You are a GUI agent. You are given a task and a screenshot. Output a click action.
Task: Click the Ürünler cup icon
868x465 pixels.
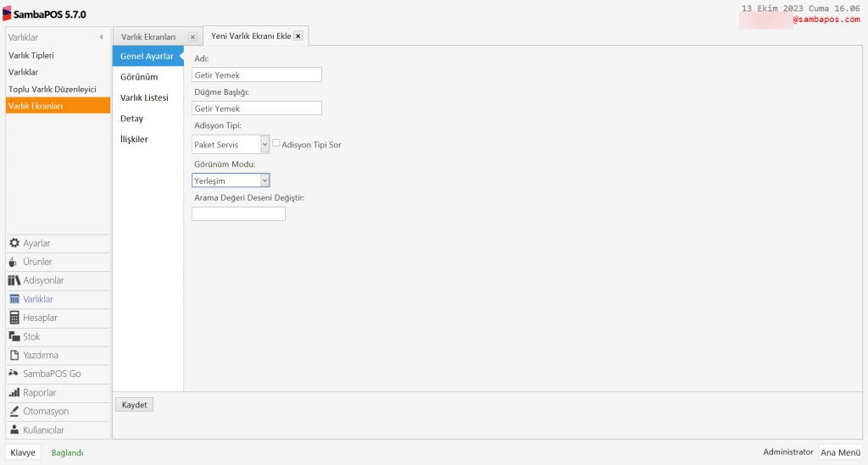point(14,262)
